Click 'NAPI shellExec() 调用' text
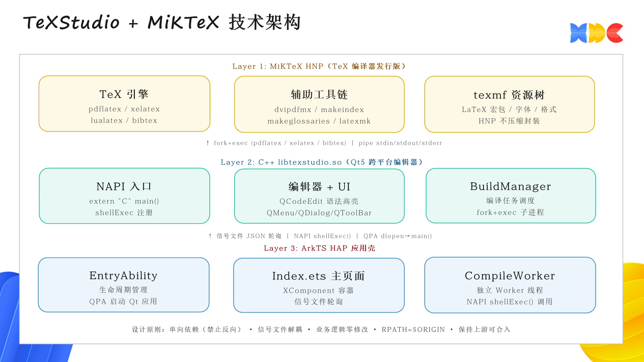Image resolution: width=644 pixels, height=362 pixels. 510,302
